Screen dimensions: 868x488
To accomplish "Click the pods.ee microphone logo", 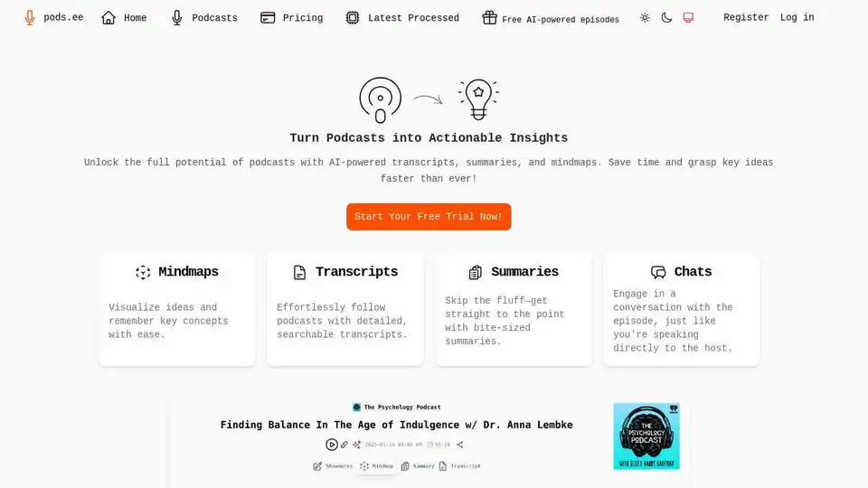I will [30, 18].
